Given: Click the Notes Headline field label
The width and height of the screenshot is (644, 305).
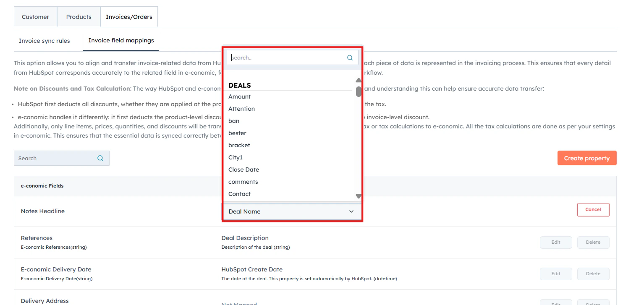Looking at the screenshot, I should pyautogui.click(x=43, y=211).
